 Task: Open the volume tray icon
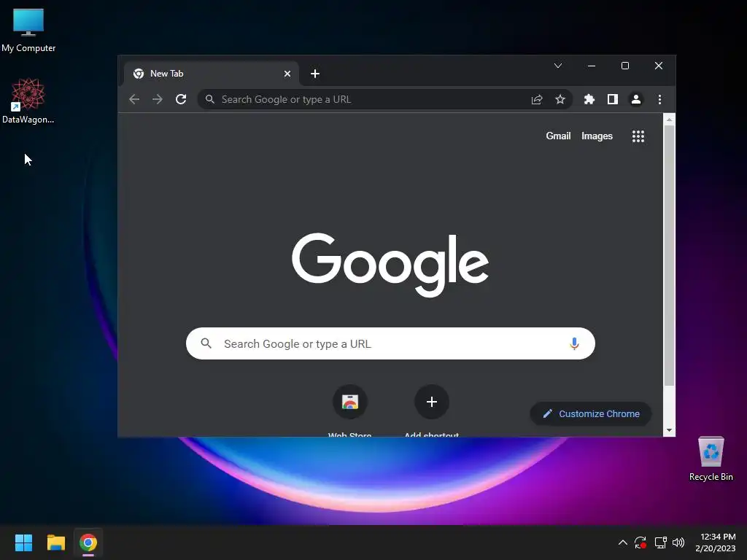point(678,542)
